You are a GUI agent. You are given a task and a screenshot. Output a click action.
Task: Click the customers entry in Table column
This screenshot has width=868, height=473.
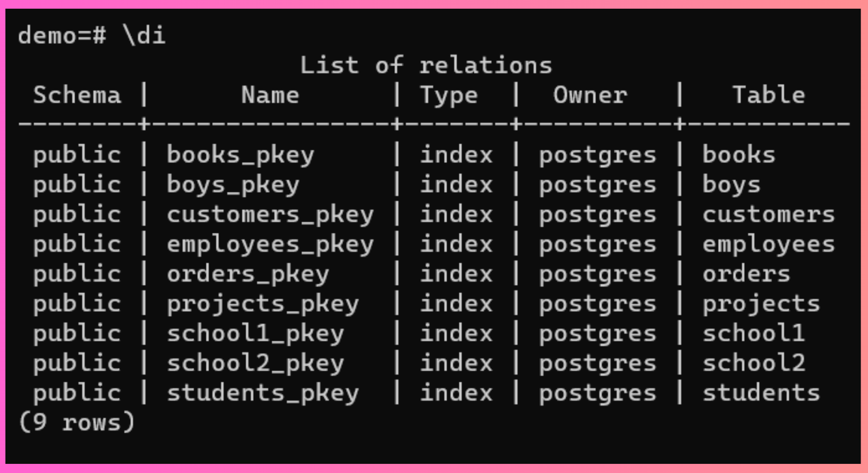pyautogui.click(x=769, y=215)
